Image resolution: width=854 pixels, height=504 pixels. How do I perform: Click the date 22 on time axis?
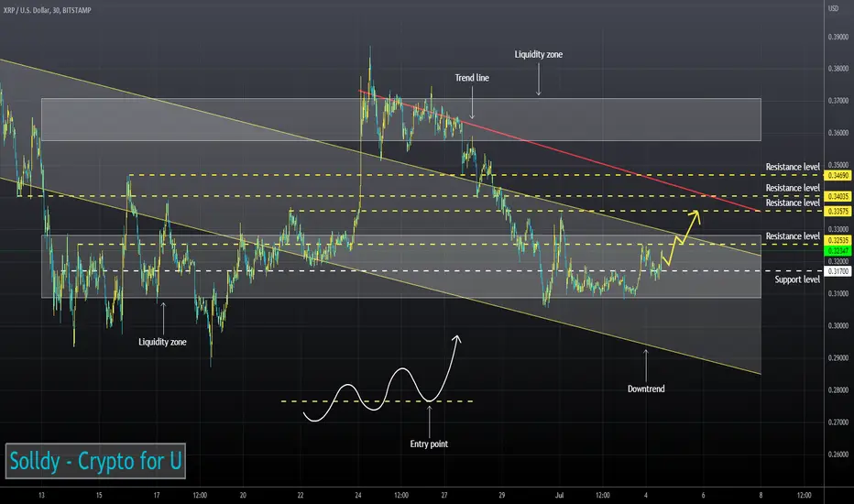click(301, 495)
